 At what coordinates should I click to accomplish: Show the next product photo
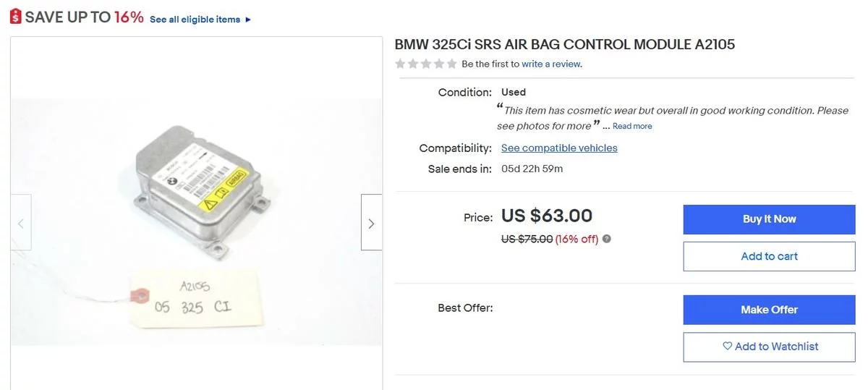click(371, 223)
